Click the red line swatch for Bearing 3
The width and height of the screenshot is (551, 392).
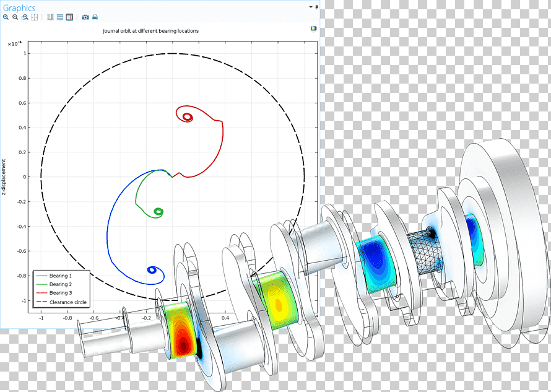coord(41,292)
